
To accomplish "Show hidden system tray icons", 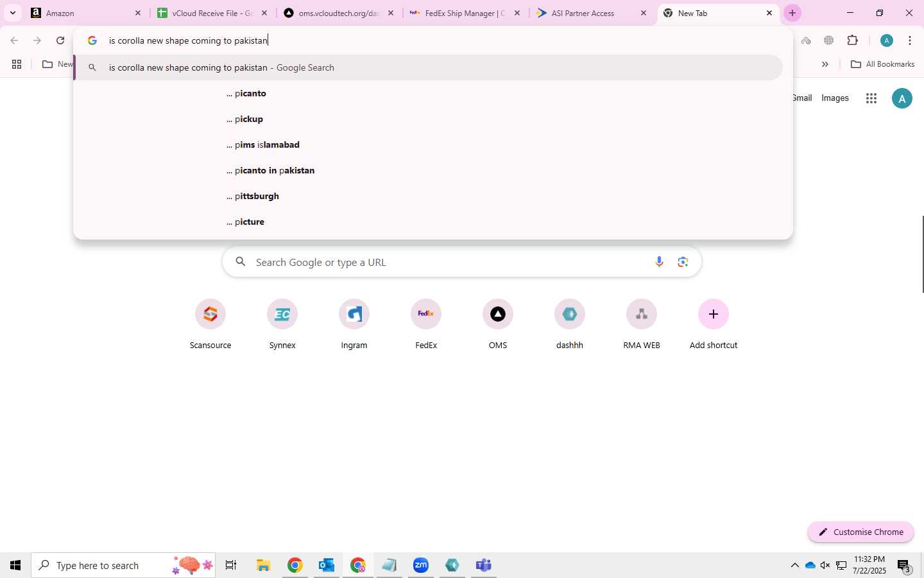I will pyautogui.click(x=794, y=565).
